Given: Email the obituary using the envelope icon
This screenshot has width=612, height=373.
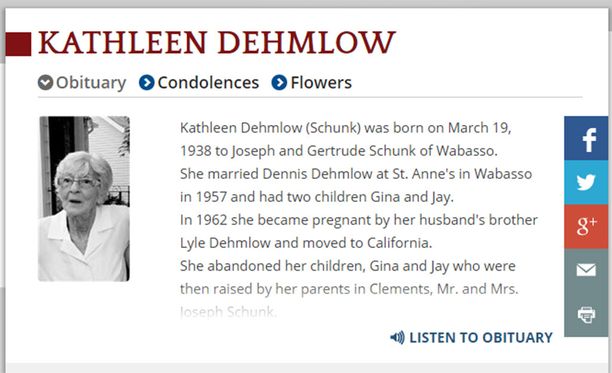Looking at the screenshot, I should click(x=586, y=270).
